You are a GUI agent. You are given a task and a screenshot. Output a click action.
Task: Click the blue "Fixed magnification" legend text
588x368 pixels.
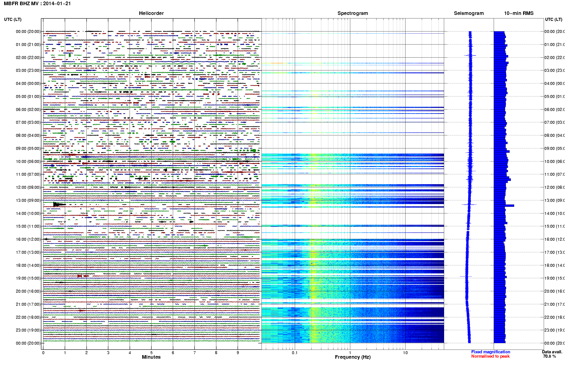click(491, 352)
